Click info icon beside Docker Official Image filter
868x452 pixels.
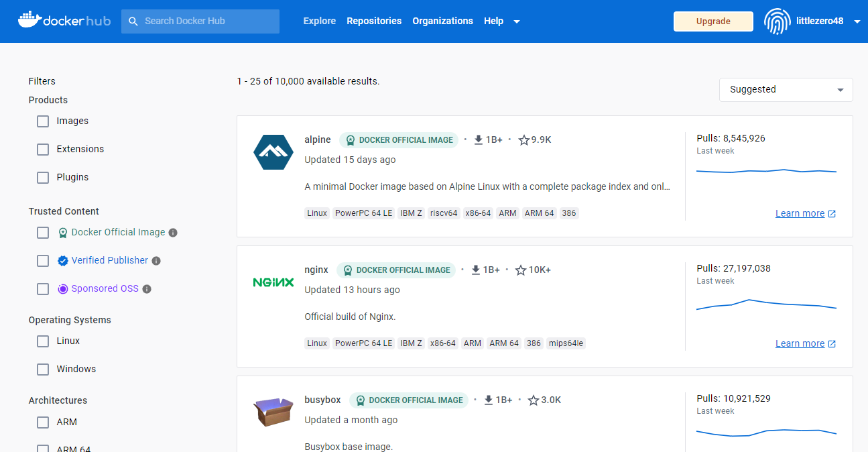173,233
